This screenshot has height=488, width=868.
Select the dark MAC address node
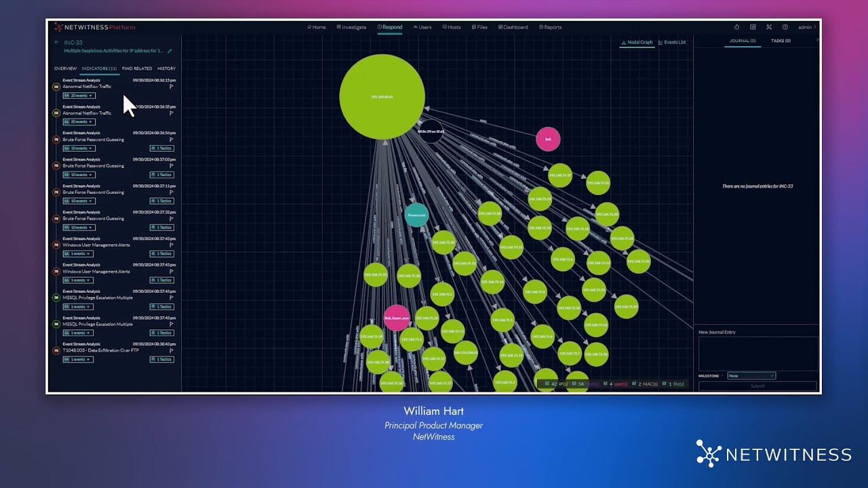point(431,131)
